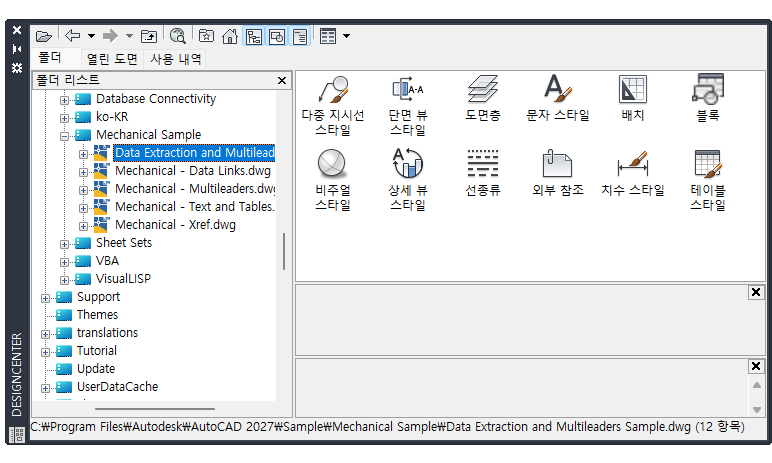
Task: Open 비주얼 스타일 visual styles icon
Action: [x=333, y=180]
